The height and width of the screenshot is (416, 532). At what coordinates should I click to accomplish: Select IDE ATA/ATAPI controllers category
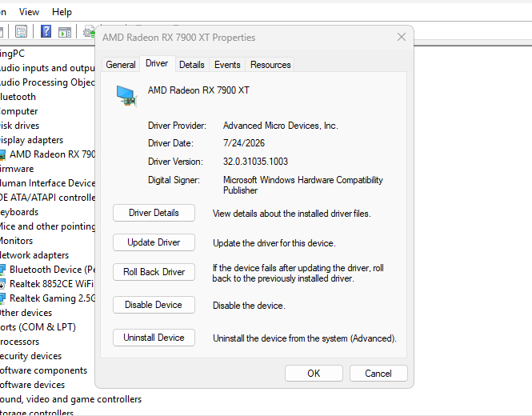47,198
